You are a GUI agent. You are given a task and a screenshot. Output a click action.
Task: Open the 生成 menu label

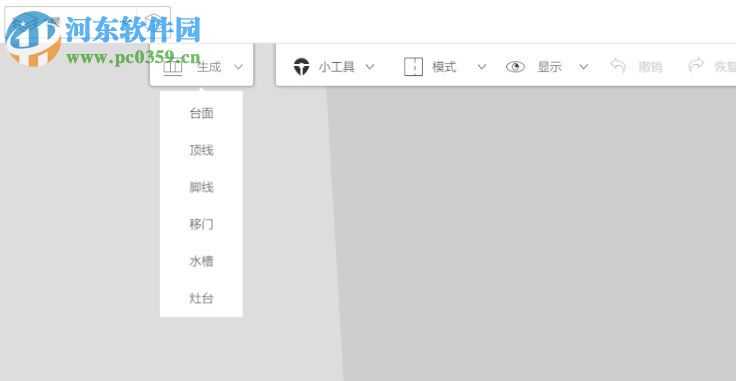[209, 67]
